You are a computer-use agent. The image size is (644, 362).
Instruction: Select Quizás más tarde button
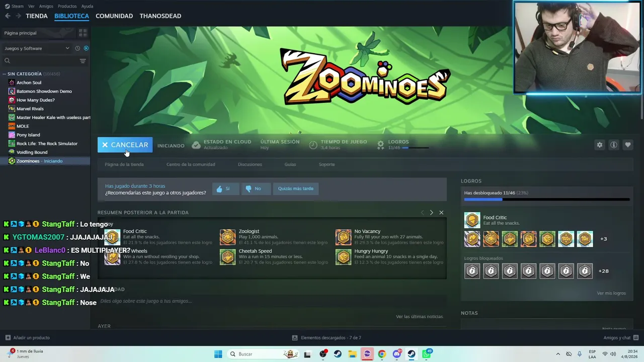296,189
